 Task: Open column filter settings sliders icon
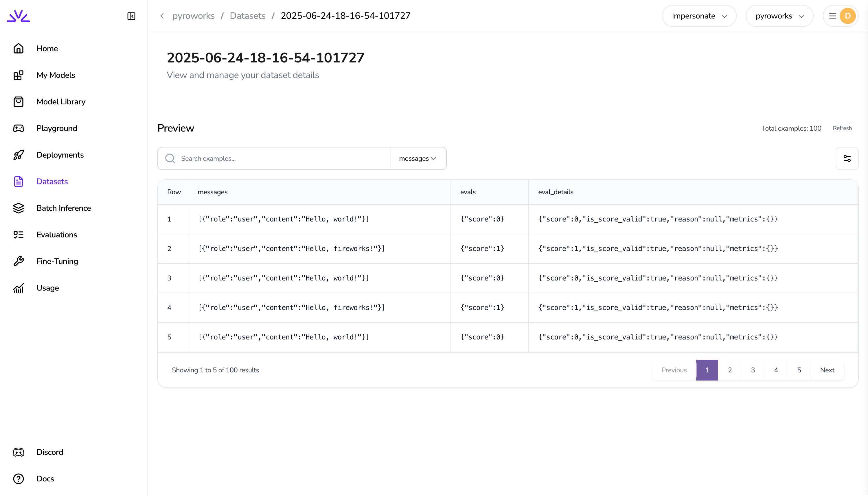click(x=847, y=158)
